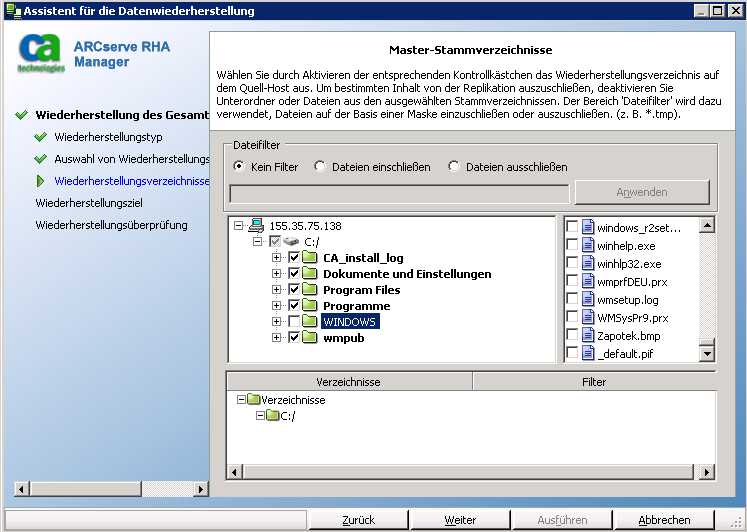Click the wmpub folder icon
This screenshot has width=747, height=532.
click(x=310, y=338)
